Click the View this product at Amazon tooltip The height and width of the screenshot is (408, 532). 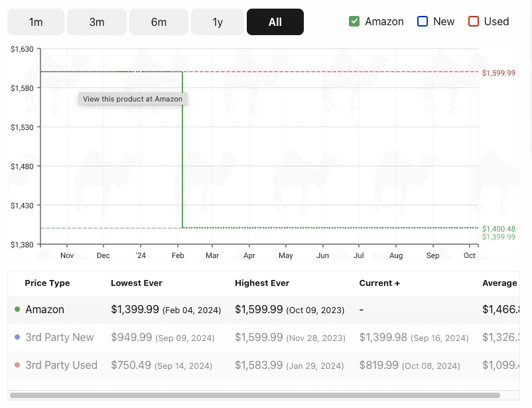[133, 99]
